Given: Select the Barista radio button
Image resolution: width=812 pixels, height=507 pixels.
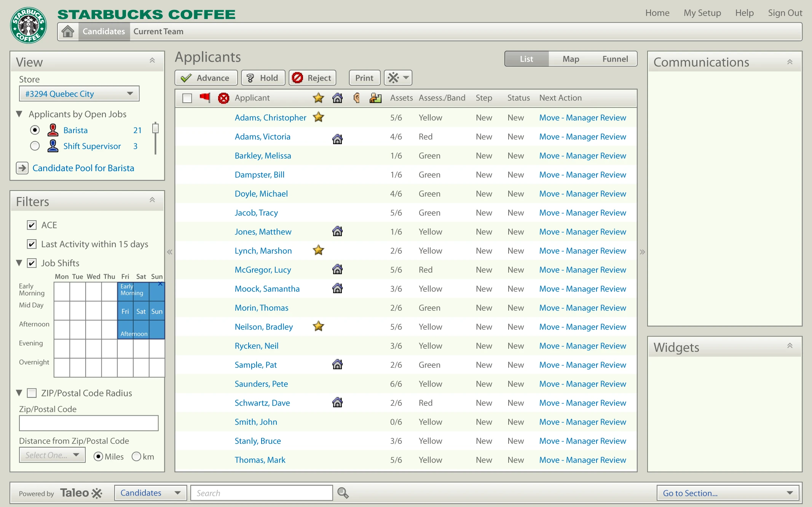Looking at the screenshot, I should pyautogui.click(x=35, y=130).
